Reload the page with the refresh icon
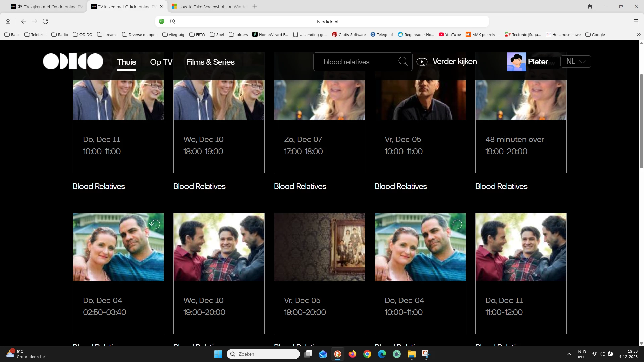The image size is (644, 362). (x=45, y=21)
